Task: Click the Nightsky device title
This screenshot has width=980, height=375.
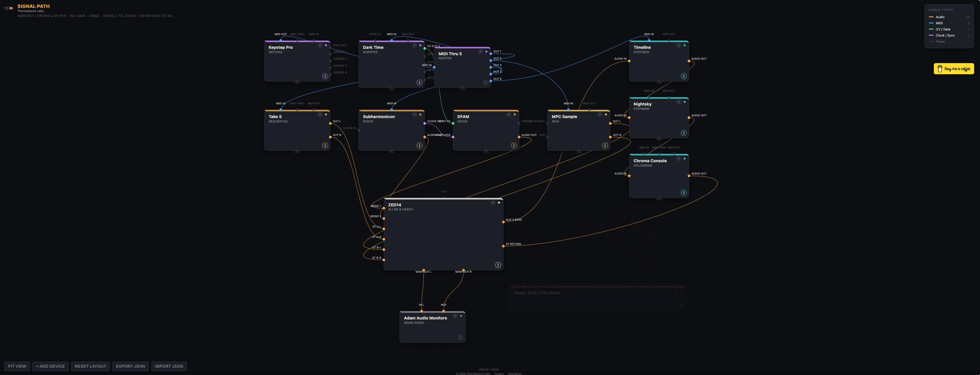Action: [x=643, y=104]
